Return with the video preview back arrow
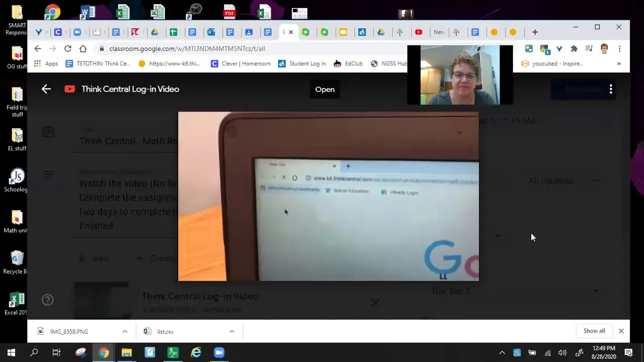Screen dimensions: 644x362 tap(46, 89)
